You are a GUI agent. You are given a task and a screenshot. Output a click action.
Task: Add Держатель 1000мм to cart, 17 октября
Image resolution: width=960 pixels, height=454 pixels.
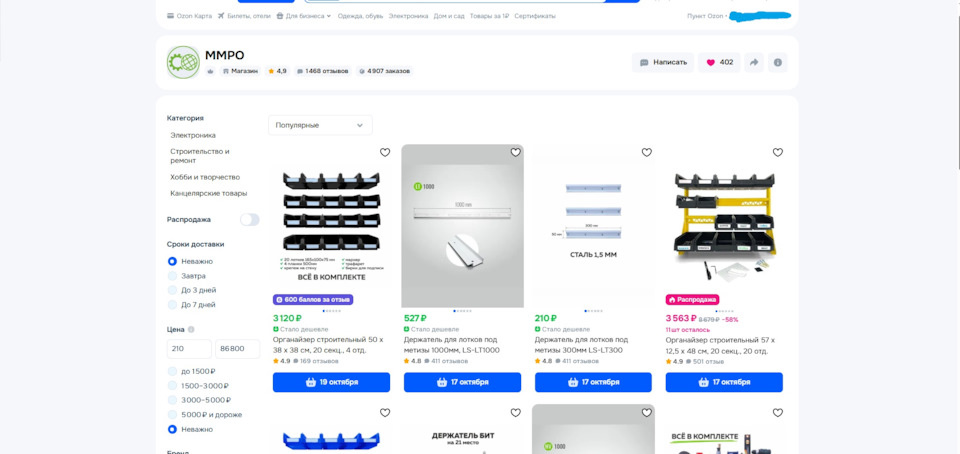coord(462,382)
